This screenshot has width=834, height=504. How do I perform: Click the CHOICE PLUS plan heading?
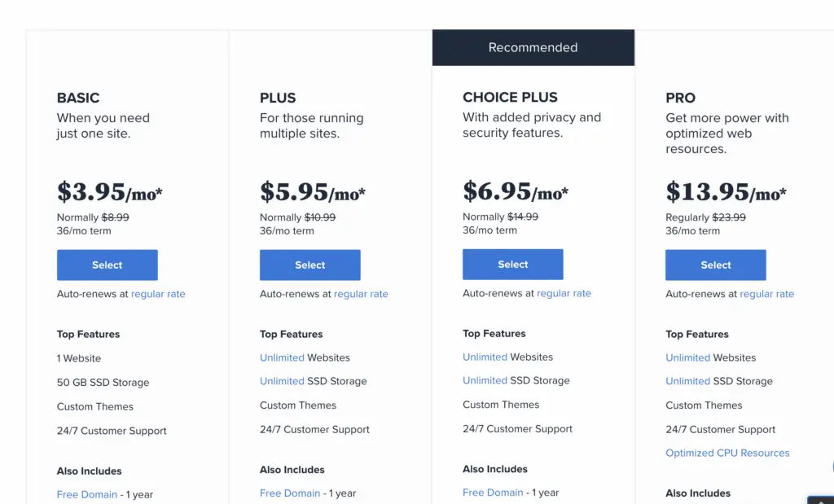click(510, 97)
